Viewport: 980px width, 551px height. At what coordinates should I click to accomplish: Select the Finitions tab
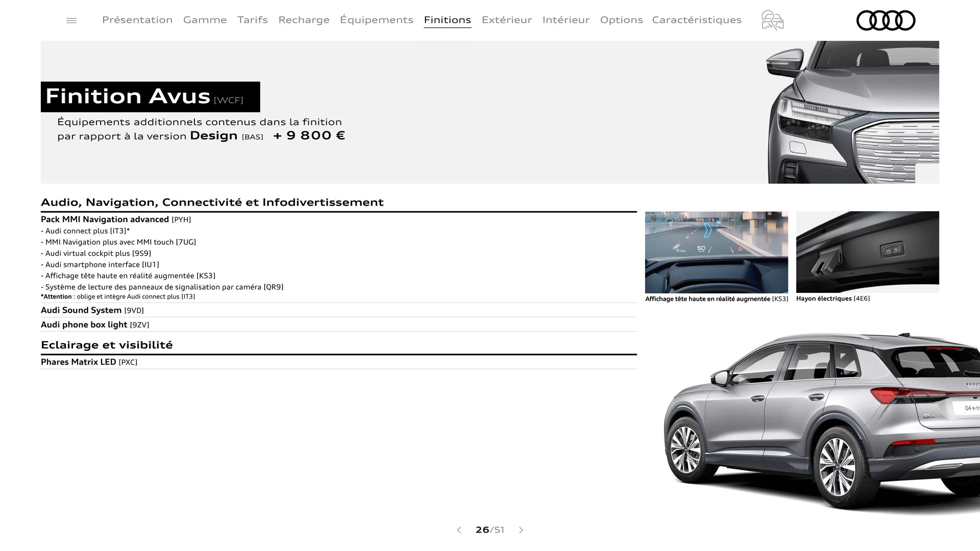click(448, 20)
